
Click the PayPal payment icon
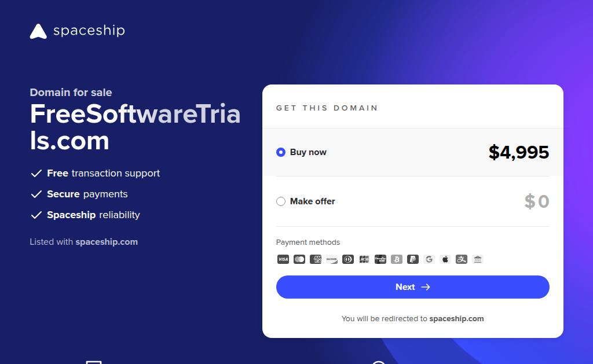413,259
